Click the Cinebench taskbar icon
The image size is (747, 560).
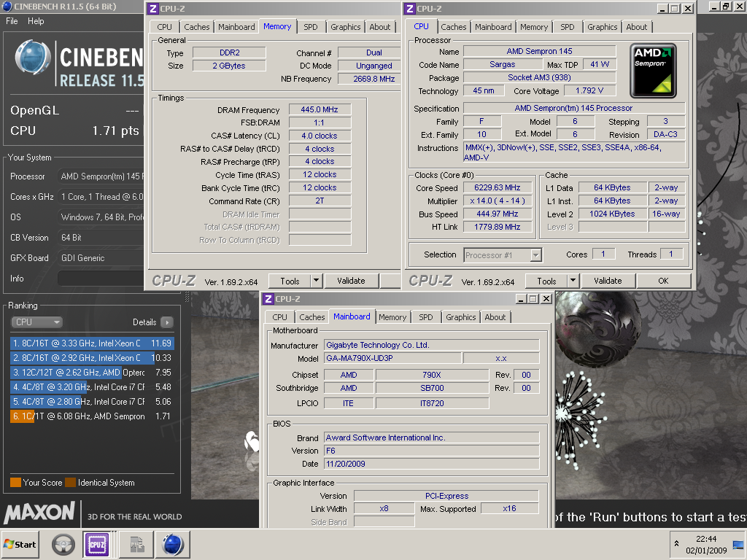172,544
